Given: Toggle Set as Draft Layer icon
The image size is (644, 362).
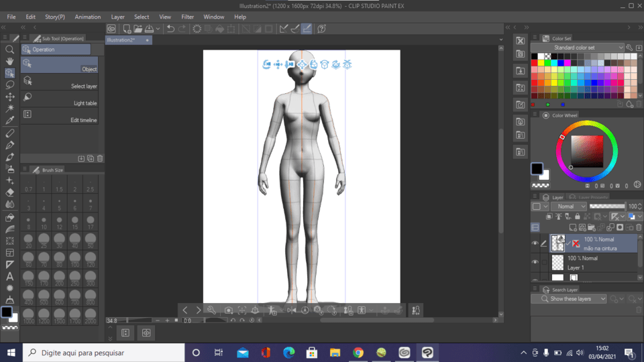Looking at the screenshot, I should tap(568, 217).
